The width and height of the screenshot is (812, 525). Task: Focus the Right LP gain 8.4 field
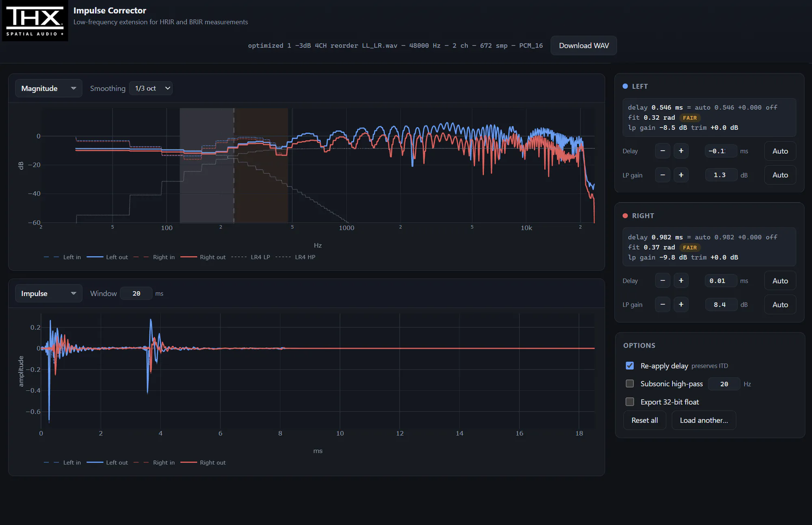721,305
